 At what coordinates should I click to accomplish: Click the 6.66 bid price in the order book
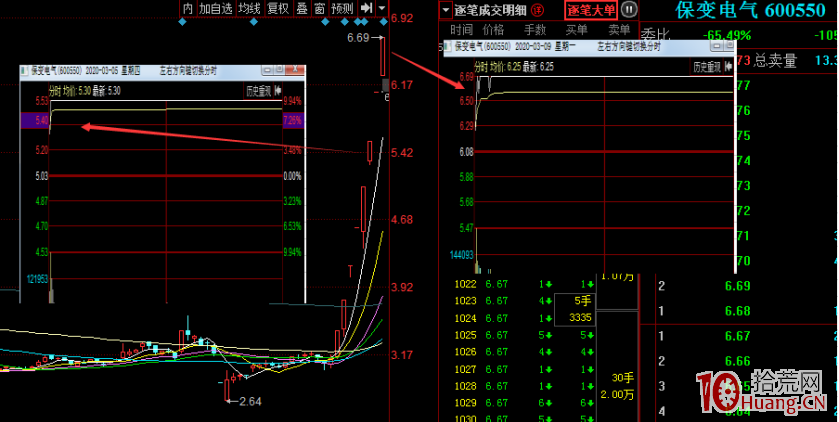(738, 361)
